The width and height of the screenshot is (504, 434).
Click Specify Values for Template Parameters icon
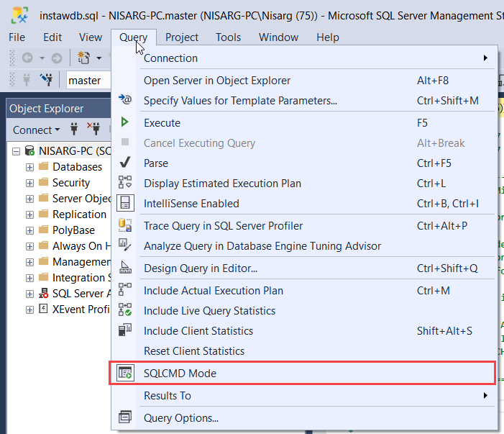[x=125, y=101]
